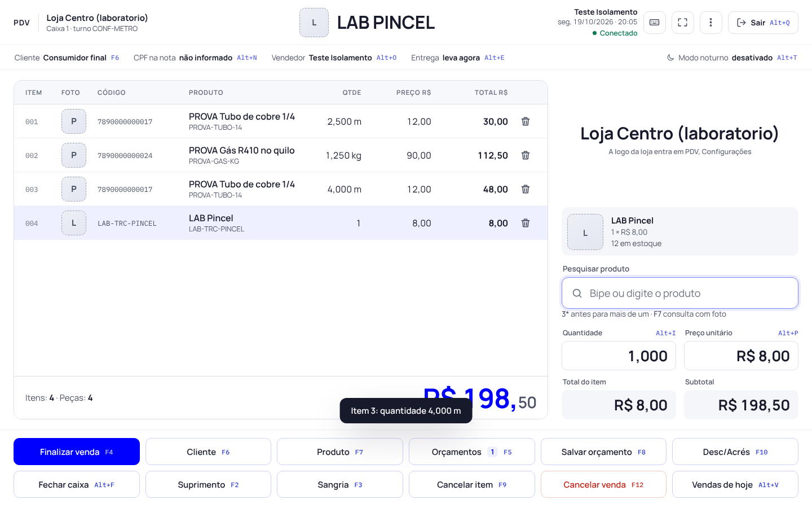812x508 pixels.
Task: Apply Desc/Acrés discount
Action: click(735, 452)
